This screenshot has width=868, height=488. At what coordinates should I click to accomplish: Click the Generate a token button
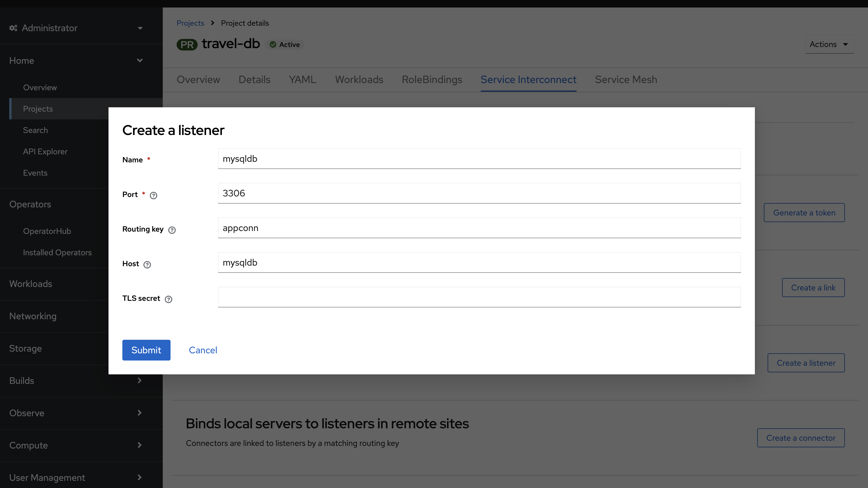[x=804, y=213]
